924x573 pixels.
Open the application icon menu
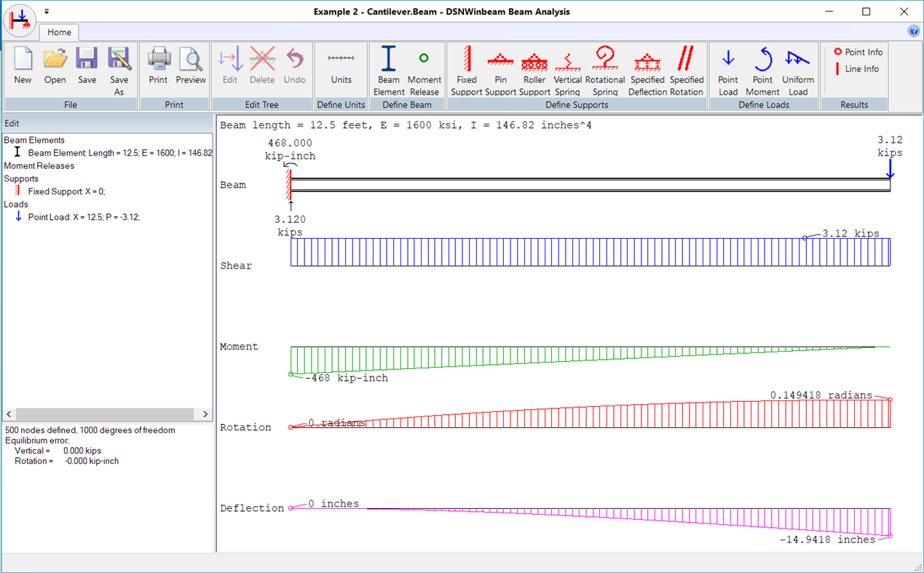19,20
